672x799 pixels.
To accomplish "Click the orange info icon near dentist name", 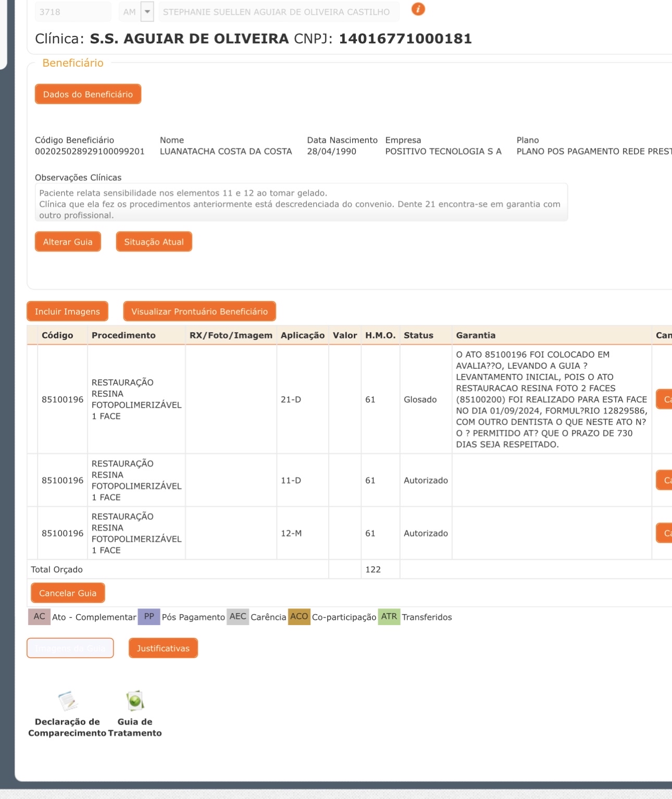I will pos(418,9).
